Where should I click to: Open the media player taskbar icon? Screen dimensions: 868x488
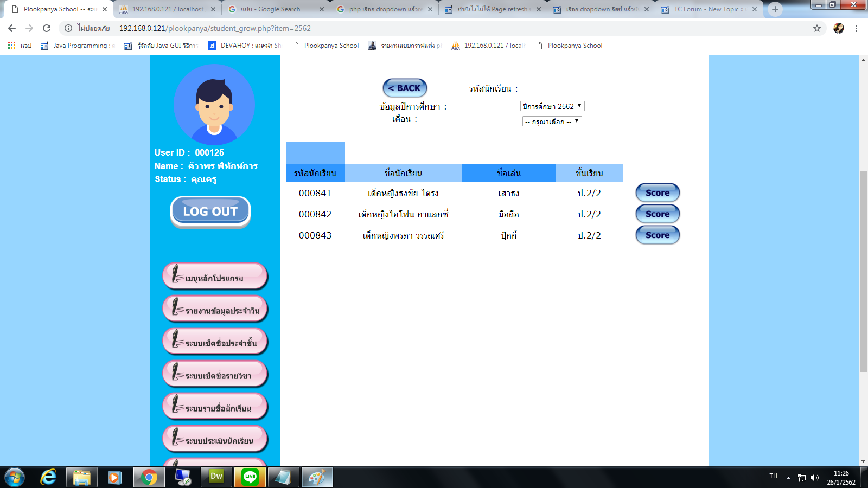114,478
